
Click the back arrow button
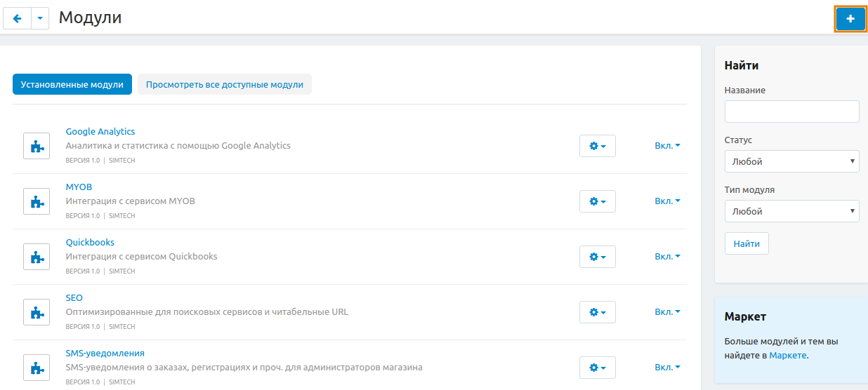point(17,19)
